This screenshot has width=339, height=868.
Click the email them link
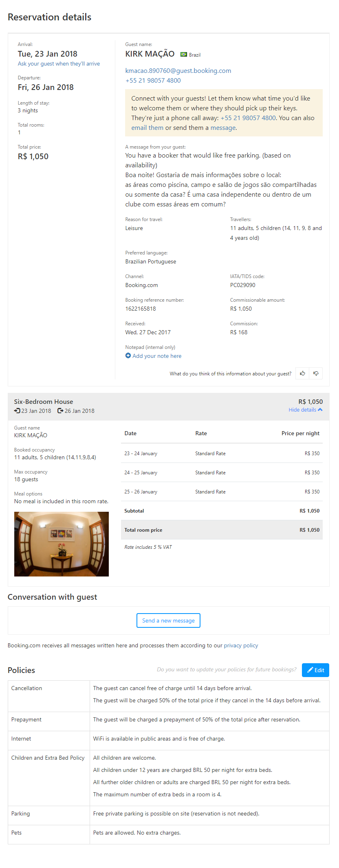coord(147,127)
